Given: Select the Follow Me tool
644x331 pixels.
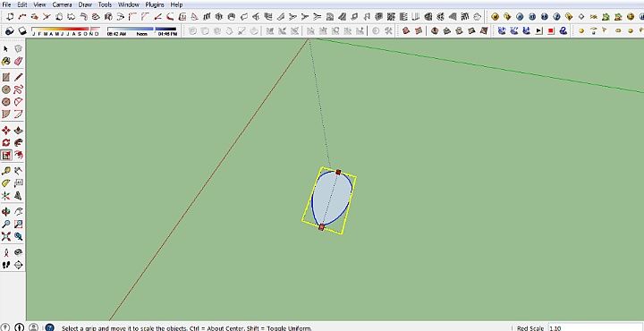Looking at the screenshot, I should point(18,143).
